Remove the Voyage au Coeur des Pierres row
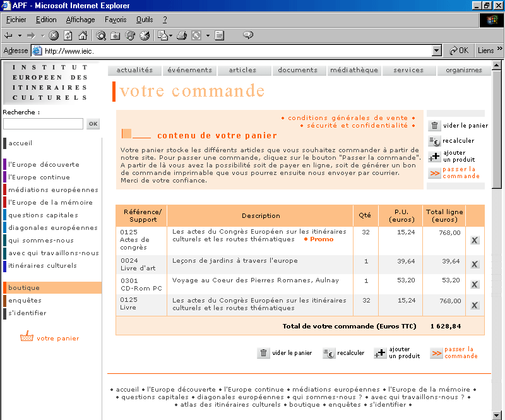The image size is (505, 420). (x=475, y=284)
